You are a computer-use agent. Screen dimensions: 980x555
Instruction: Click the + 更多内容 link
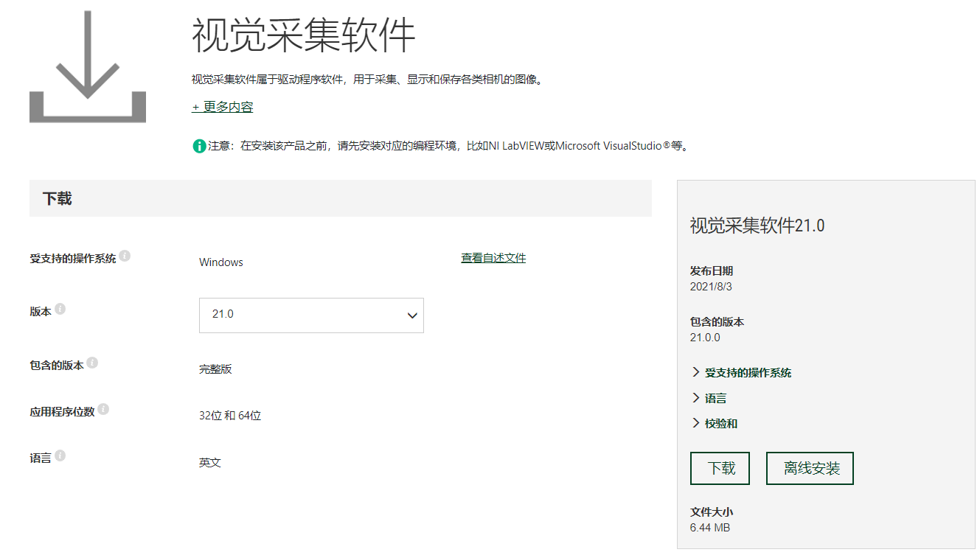[223, 107]
